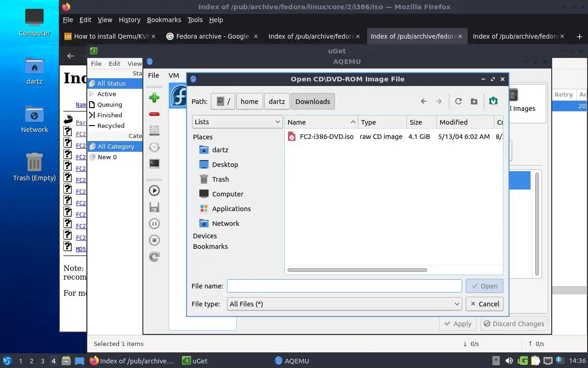Click into the File name input field
Image resolution: width=588 pixels, height=368 pixels.
pos(344,286)
